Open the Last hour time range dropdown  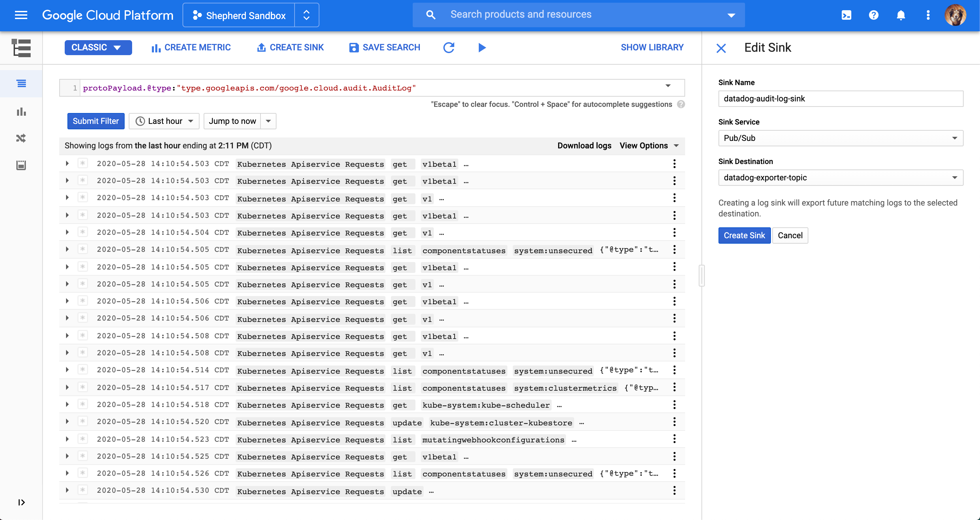pos(164,121)
